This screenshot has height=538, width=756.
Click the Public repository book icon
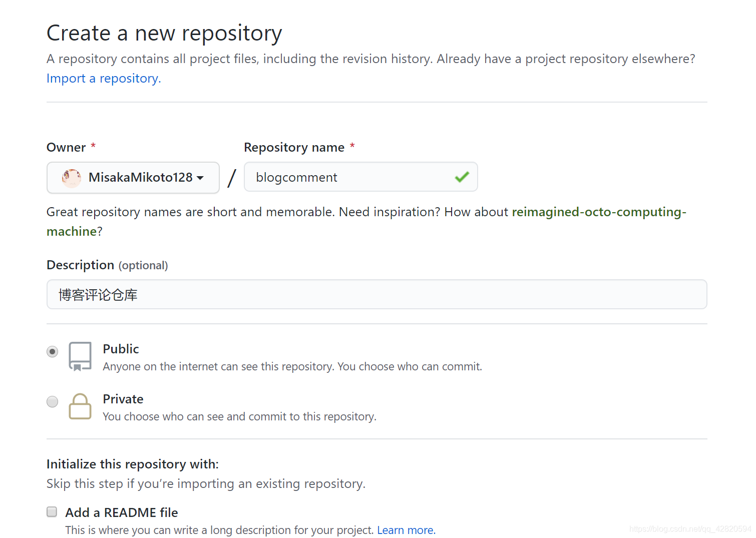tap(80, 356)
